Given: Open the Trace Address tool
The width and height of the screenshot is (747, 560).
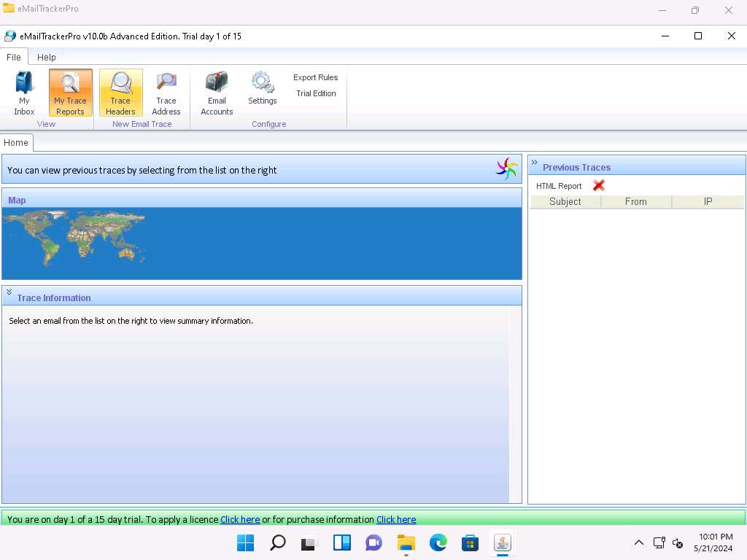Looking at the screenshot, I should [166, 93].
